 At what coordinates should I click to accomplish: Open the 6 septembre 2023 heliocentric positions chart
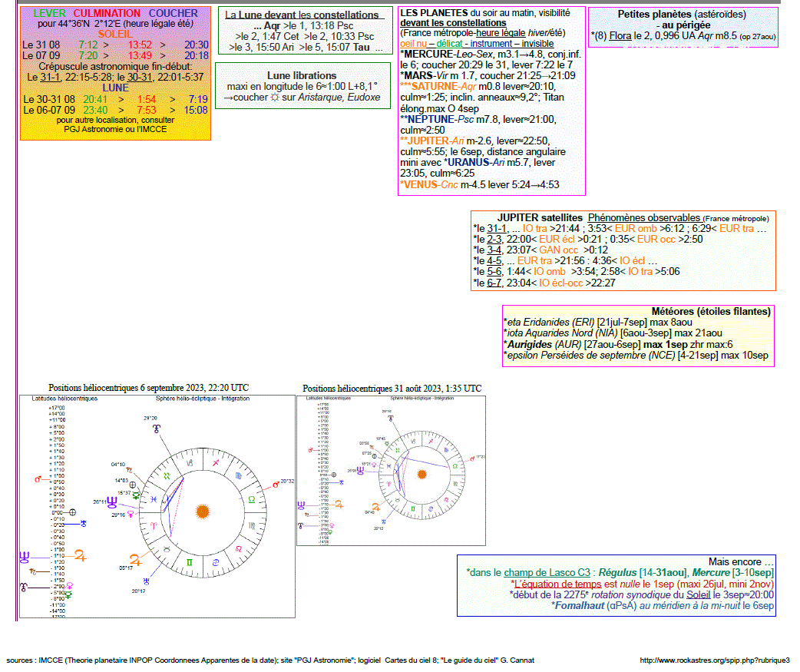click(x=157, y=506)
